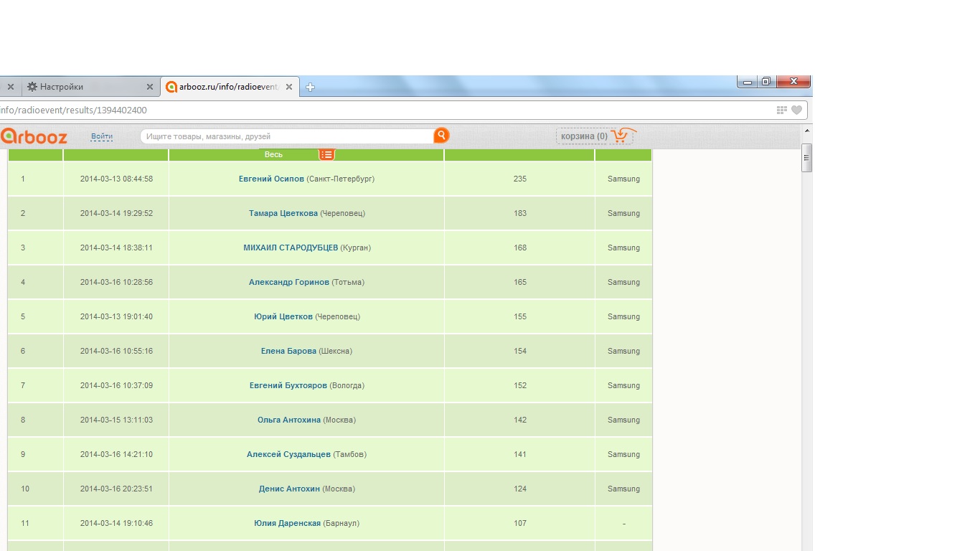Click the orange search magnifier button

coord(441,135)
